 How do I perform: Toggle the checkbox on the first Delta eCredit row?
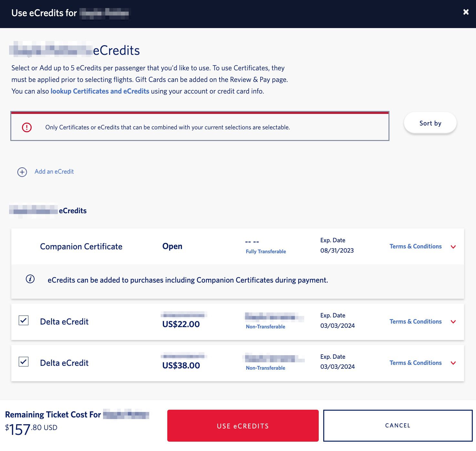pyautogui.click(x=23, y=321)
